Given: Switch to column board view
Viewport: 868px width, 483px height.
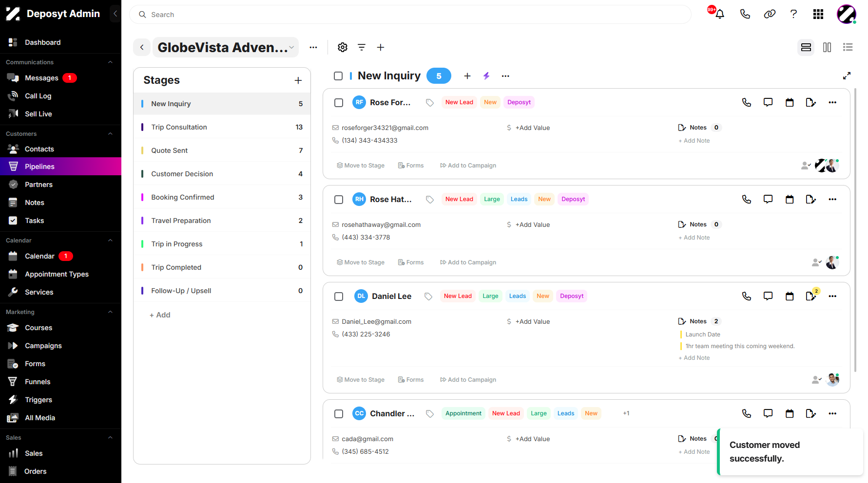Looking at the screenshot, I should [827, 47].
